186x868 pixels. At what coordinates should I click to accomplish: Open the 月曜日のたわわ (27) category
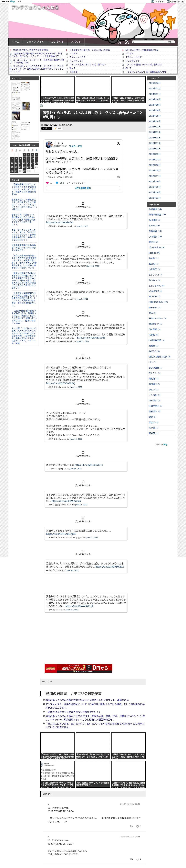158,302
